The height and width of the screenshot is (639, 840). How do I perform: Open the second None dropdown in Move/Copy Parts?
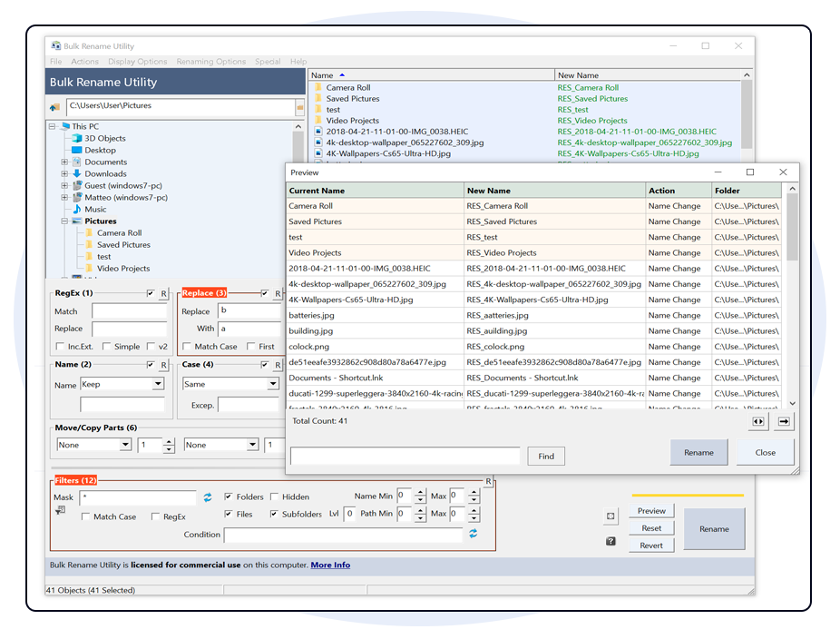point(252,445)
